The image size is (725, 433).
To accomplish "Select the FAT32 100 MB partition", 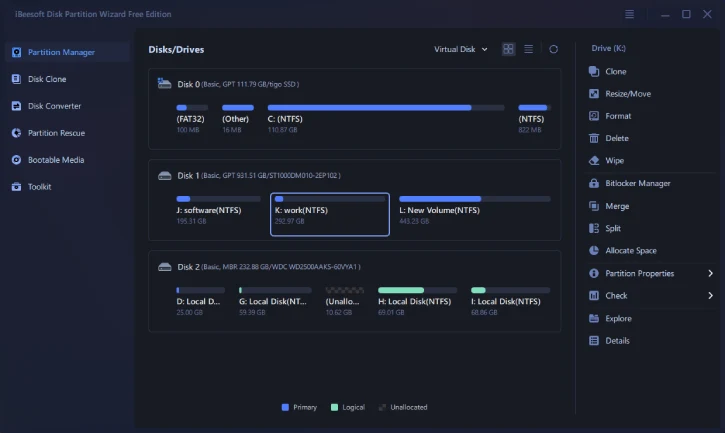I will 192,119.
